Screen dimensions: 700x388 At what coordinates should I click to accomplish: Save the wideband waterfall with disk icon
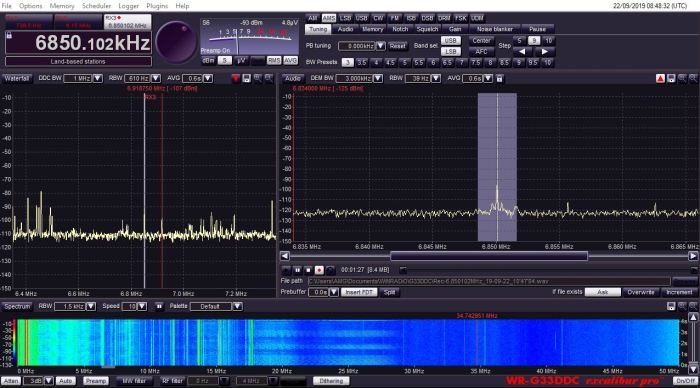coord(671,306)
